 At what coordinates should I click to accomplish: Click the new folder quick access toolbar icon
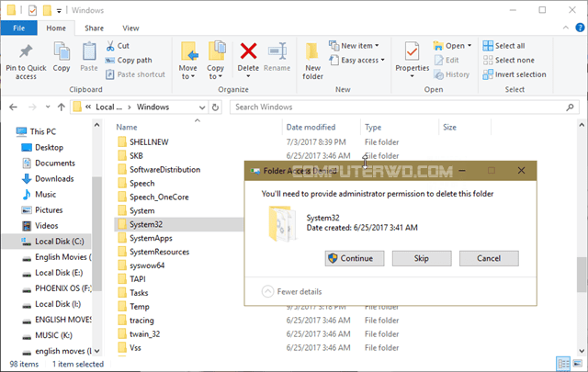click(47, 10)
